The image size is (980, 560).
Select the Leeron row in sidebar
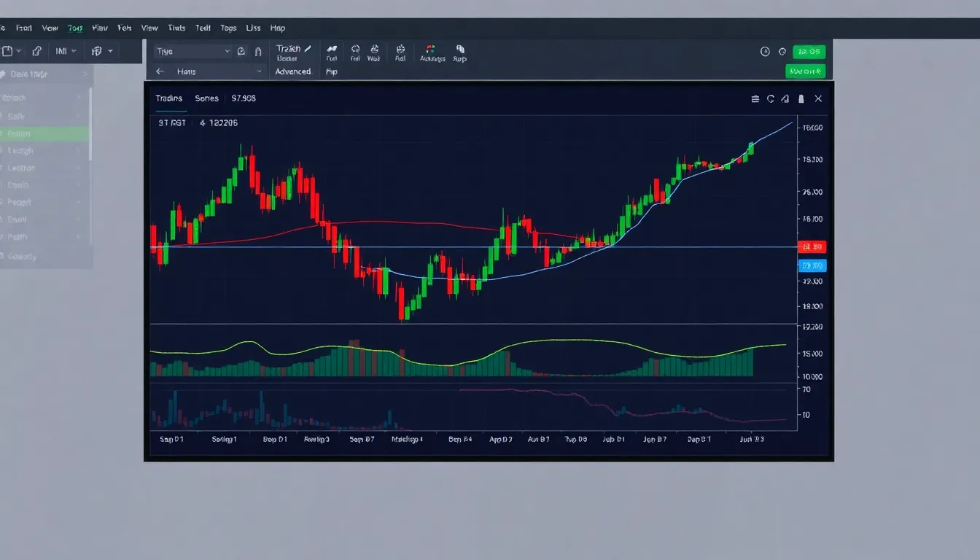click(x=44, y=168)
